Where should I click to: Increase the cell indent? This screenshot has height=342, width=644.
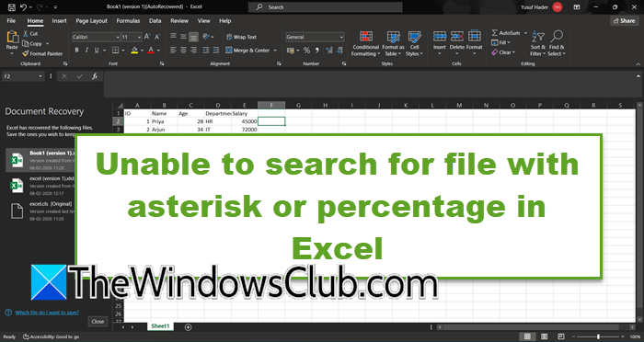pyautogui.click(x=216, y=50)
